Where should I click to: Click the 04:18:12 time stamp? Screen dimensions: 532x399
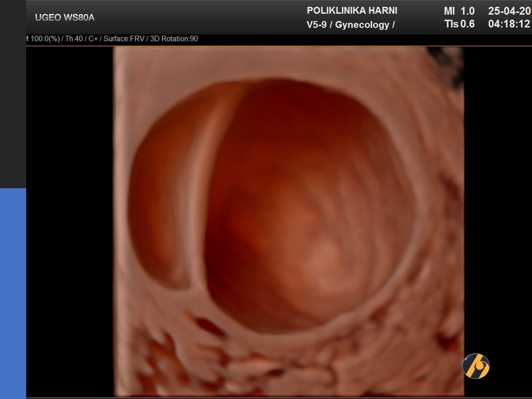click(509, 24)
